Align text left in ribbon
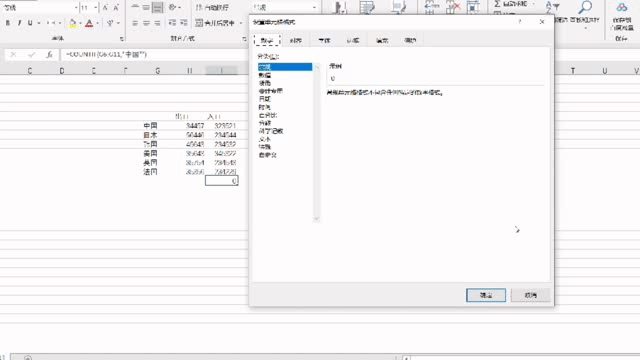 coord(135,23)
